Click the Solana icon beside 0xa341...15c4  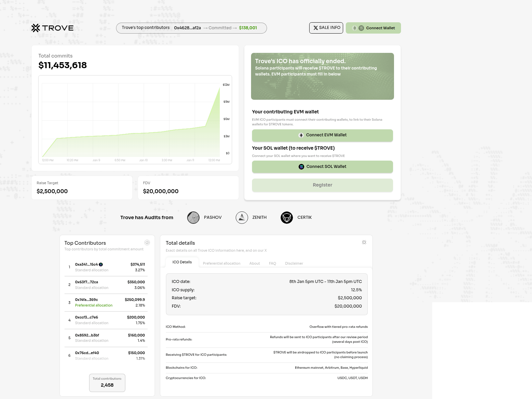pos(101,264)
